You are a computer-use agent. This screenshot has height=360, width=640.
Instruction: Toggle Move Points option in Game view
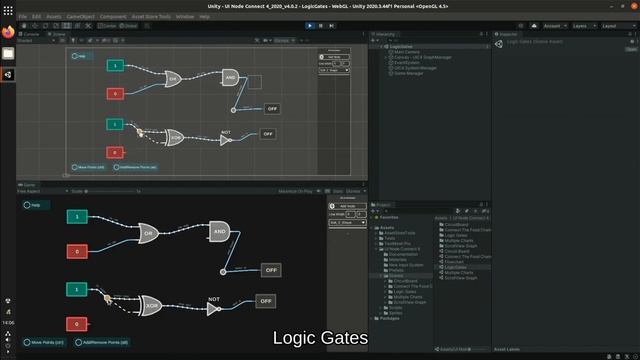43,342
